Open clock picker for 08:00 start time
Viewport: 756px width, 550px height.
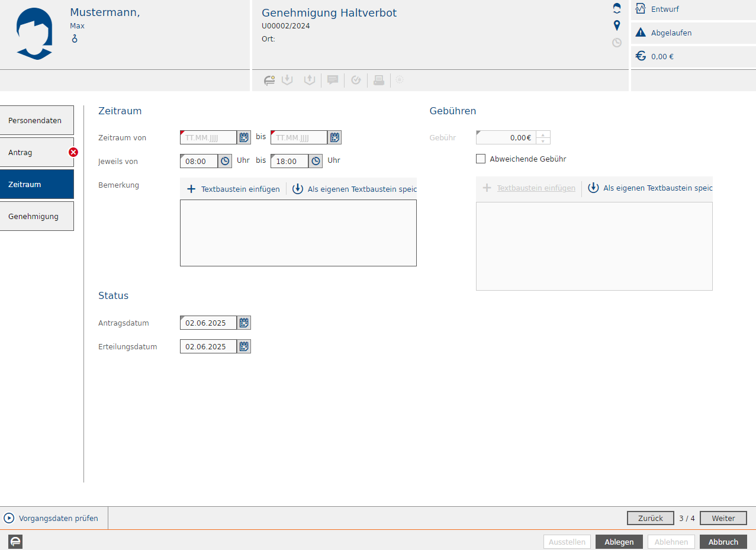(225, 161)
